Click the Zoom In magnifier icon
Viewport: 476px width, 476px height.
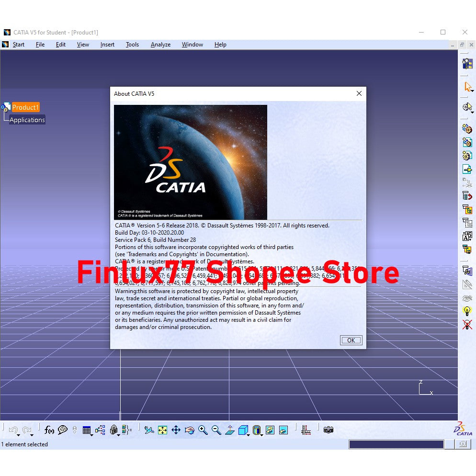click(x=202, y=430)
